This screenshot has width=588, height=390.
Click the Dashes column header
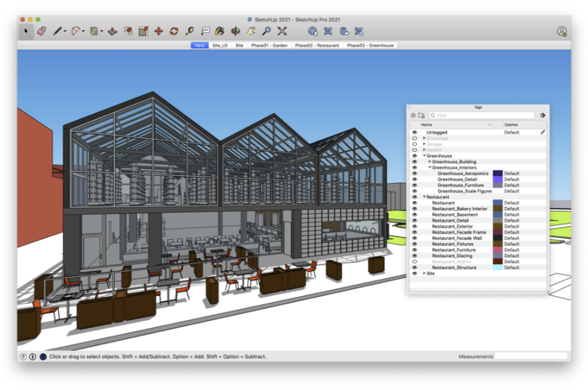[x=511, y=125]
